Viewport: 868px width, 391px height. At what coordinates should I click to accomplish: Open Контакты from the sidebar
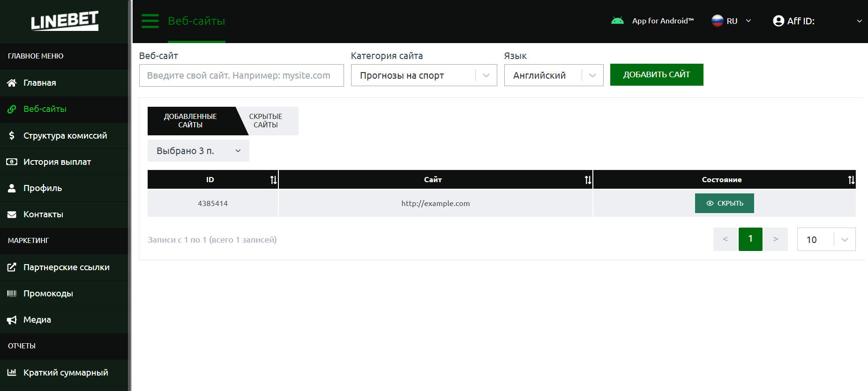[64, 214]
